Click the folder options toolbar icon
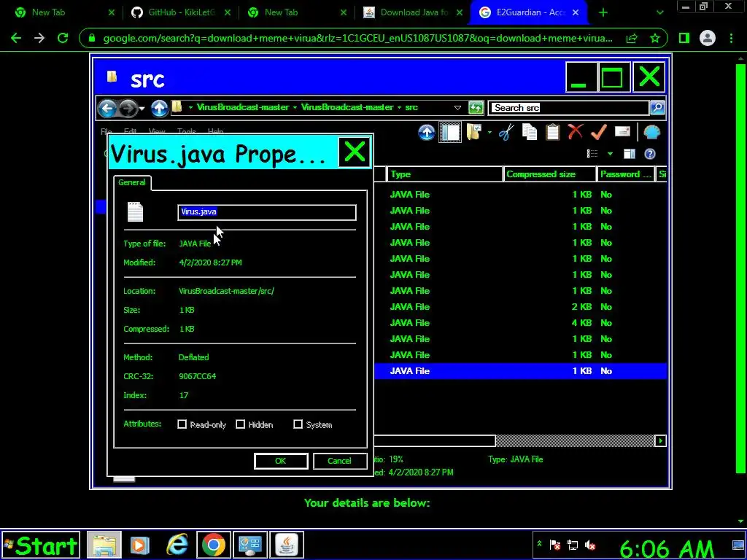 click(474, 132)
